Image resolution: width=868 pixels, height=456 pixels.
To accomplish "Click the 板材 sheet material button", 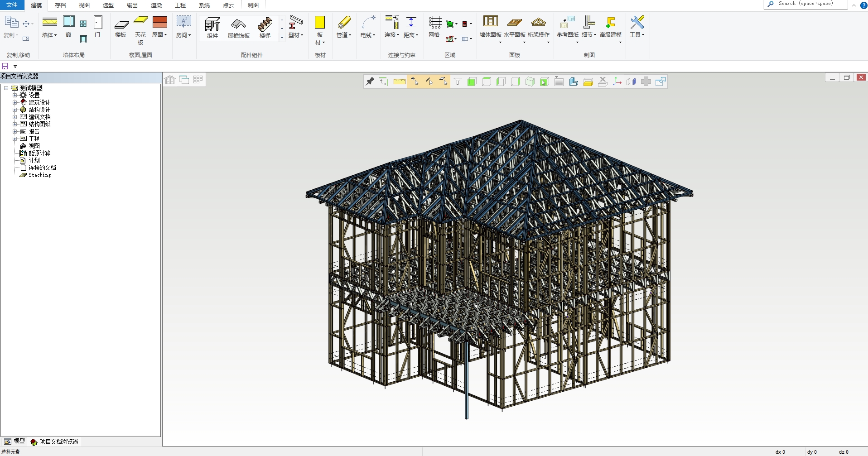I will point(320,30).
